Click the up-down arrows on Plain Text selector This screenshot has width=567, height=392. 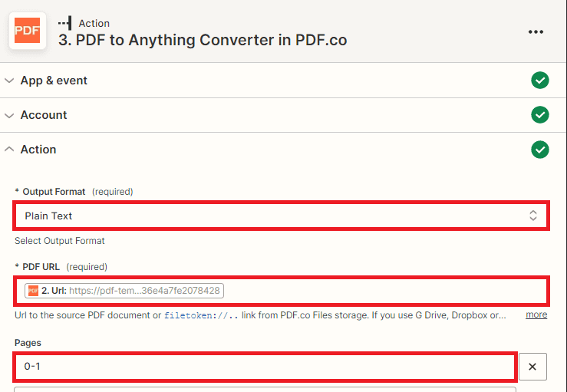[533, 216]
